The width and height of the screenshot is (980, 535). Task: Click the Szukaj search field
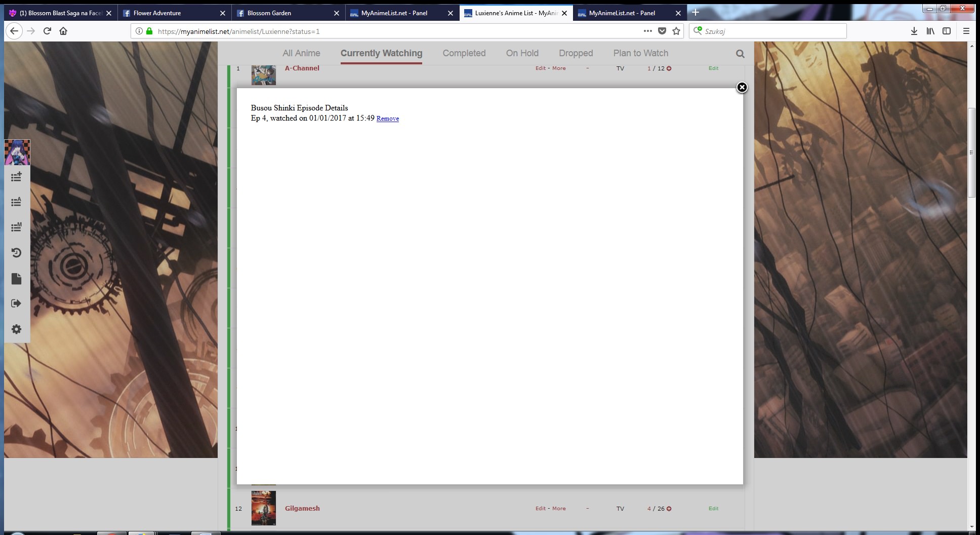(768, 31)
